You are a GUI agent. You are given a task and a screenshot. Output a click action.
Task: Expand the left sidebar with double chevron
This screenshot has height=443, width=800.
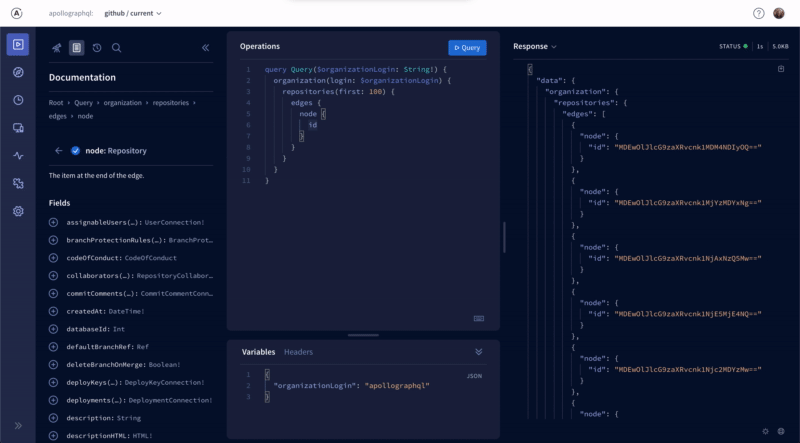(18, 426)
